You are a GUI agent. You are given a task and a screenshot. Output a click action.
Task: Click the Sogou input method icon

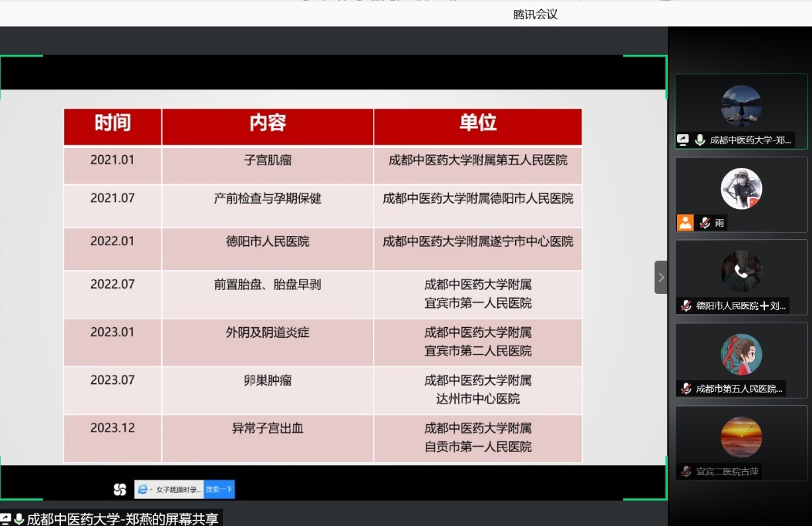tap(120, 489)
